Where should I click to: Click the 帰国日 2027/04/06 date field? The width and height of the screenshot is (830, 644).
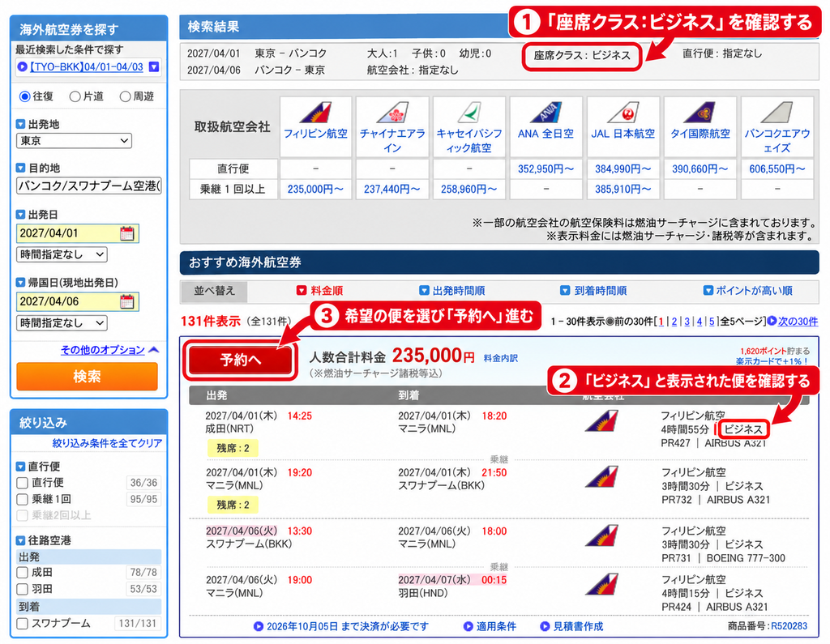(x=77, y=301)
